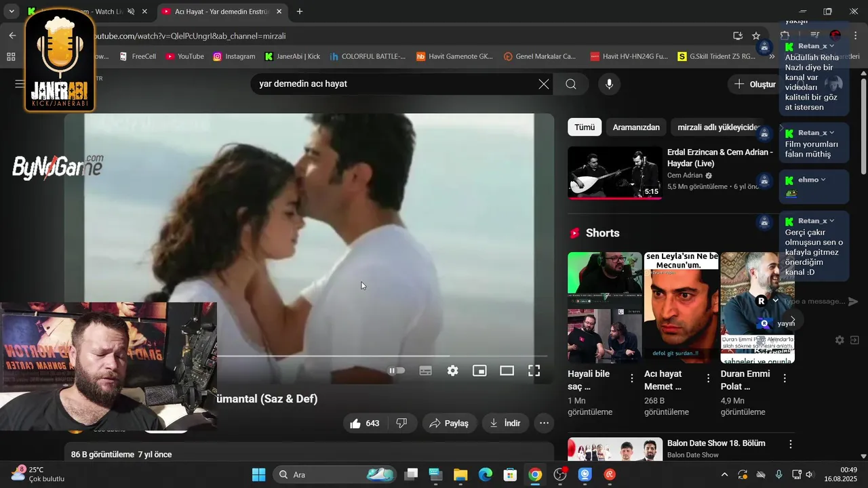
Task: Toggle the autoplay switch in player
Action: coord(397,371)
